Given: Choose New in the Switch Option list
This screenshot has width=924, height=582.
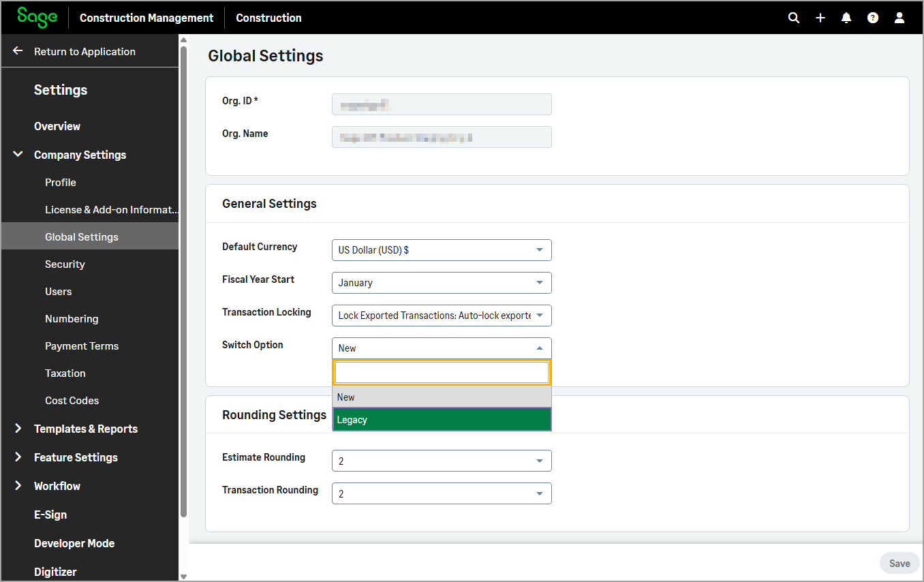Looking at the screenshot, I should click(x=442, y=397).
